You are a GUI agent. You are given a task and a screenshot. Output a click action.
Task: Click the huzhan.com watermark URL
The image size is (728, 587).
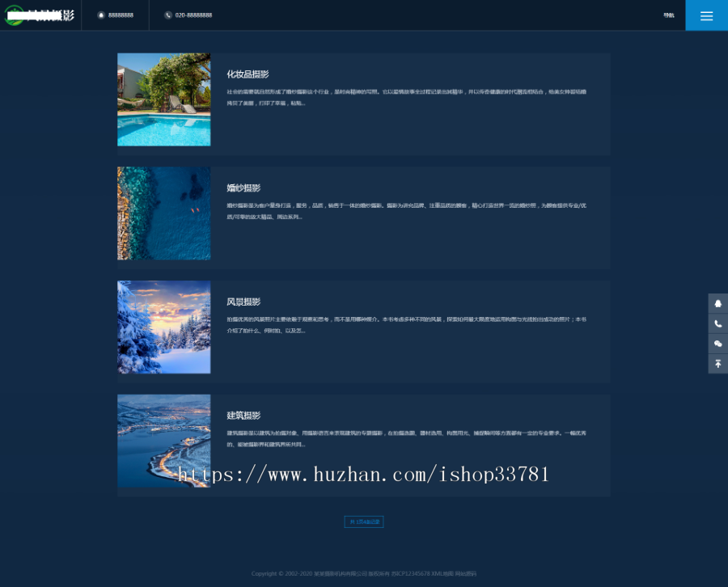coord(363,474)
